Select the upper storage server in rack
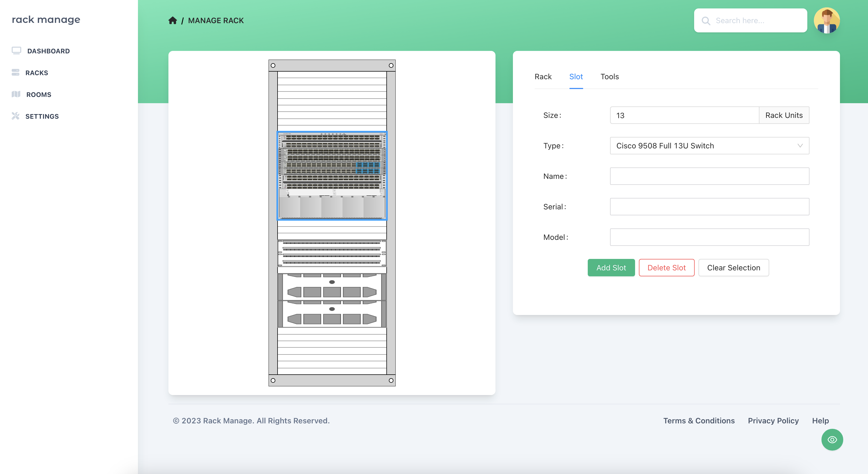 tap(332, 287)
